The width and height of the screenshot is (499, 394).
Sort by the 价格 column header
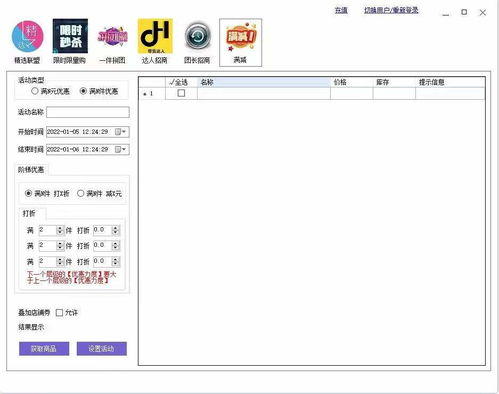tap(352, 82)
